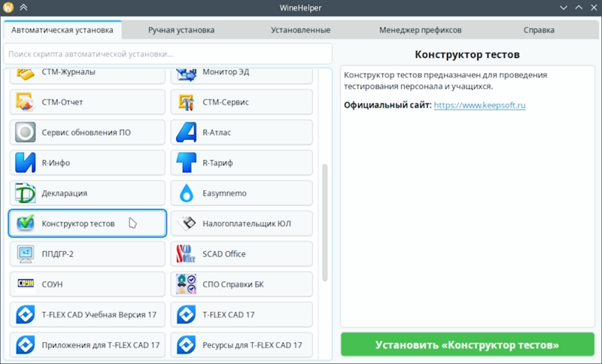Focus the script search input field

point(167,54)
